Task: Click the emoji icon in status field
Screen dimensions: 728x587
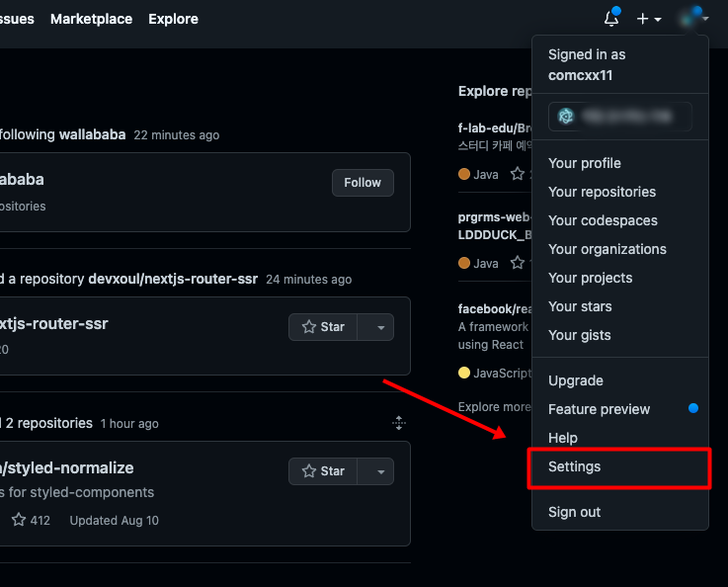Action: click(x=566, y=116)
